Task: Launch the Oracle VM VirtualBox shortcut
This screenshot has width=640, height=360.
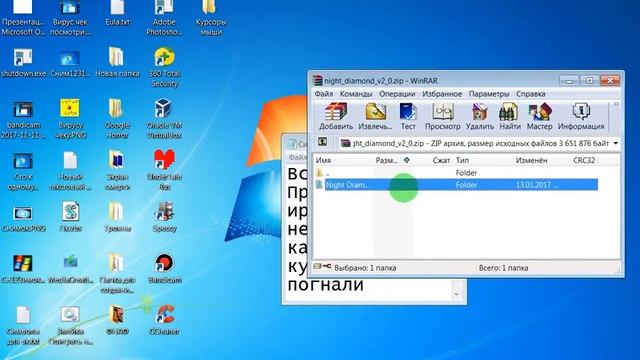Action: click(164, 119)
